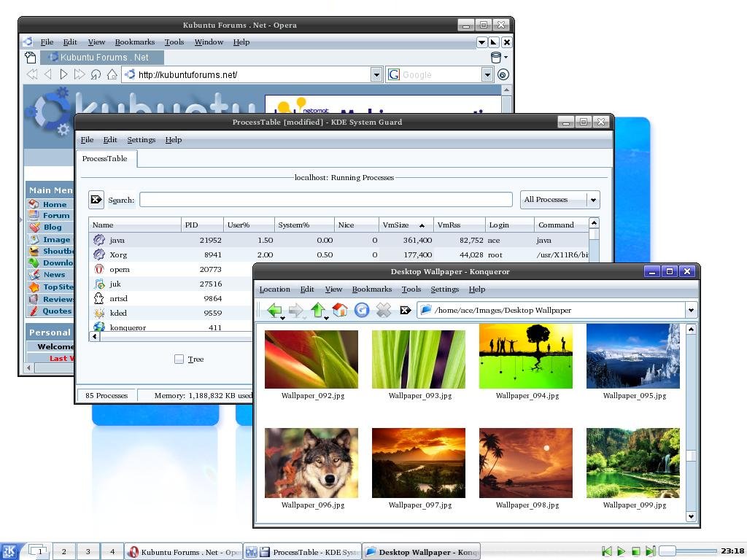Open Settings menu in KDE System Guard

click(141, 139)
